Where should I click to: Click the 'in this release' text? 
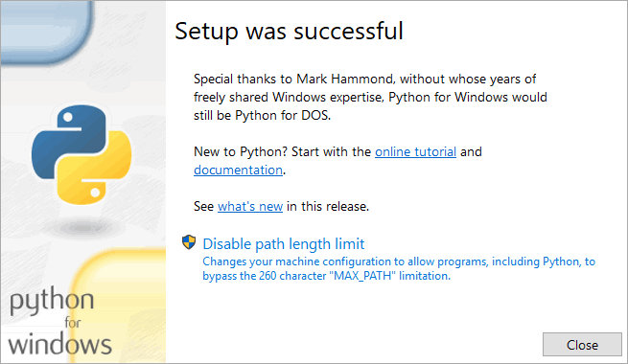point(328,206)
